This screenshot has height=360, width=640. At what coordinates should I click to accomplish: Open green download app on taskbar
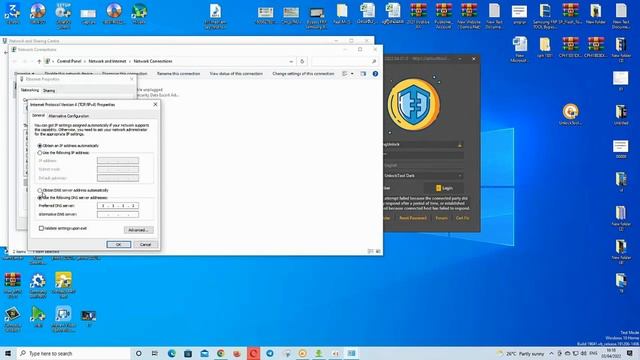[319, 353]
